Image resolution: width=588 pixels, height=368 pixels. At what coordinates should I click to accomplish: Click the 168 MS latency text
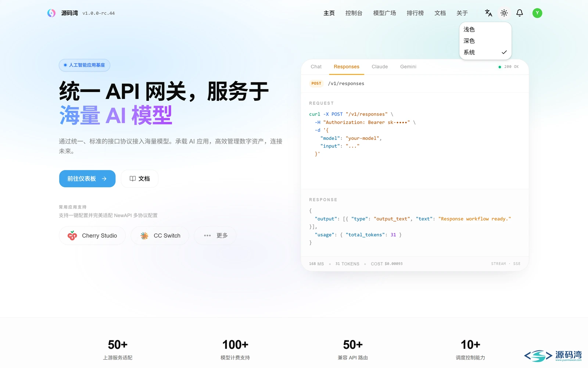tap(316, 264)
